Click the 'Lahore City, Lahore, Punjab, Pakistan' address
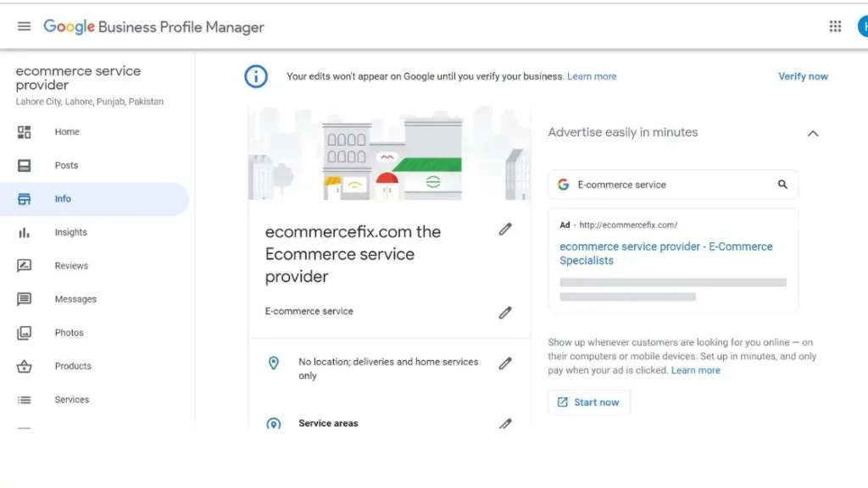 point(90,102)
